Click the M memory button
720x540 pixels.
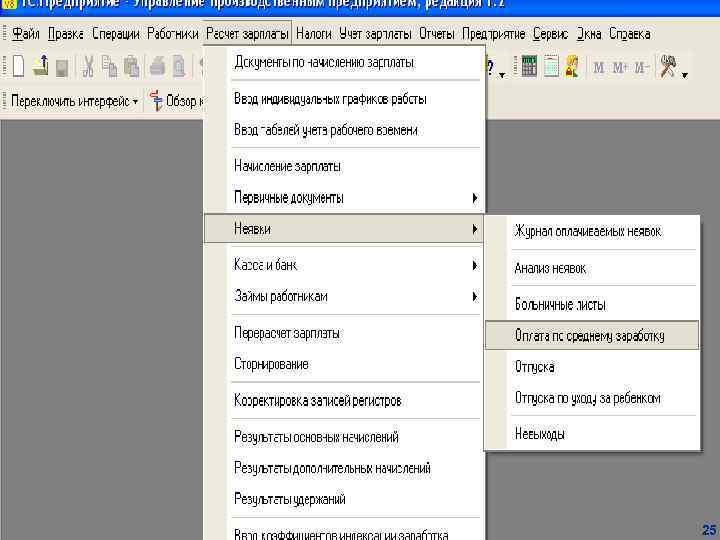pyautogui.click(x=599, y=68)
